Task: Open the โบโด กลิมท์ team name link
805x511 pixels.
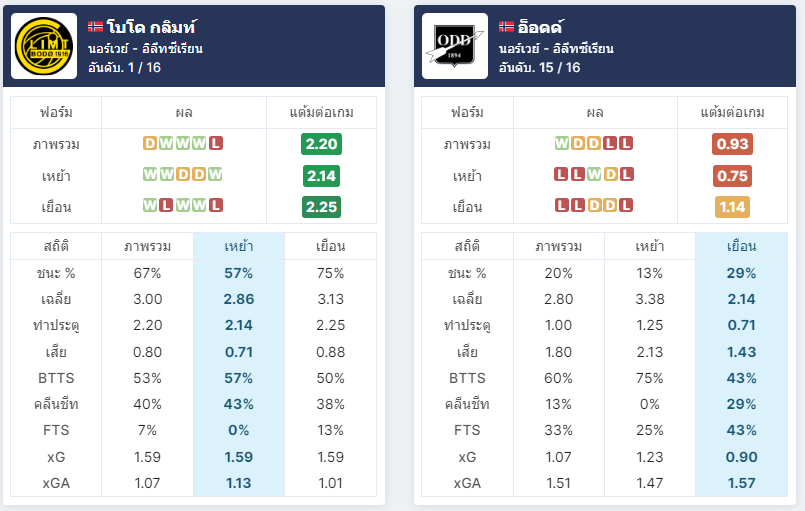Action: [151, 26]
